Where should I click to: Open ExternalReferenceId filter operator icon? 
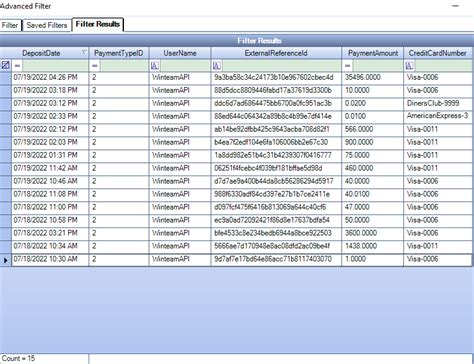pos(217,65)
